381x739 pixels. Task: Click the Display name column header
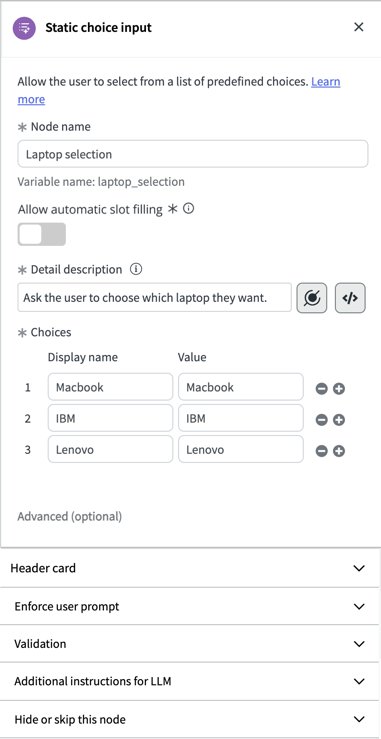point(83,357)
